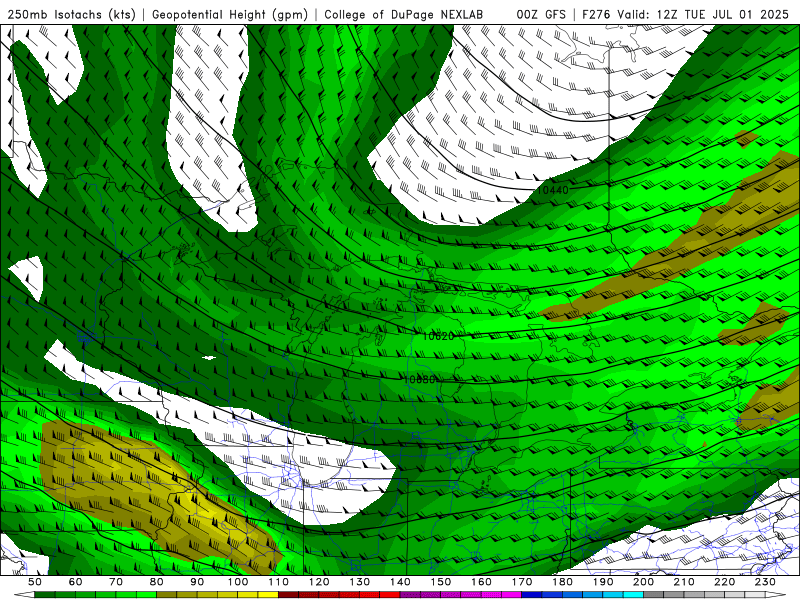The height and width of the screenshot is (600, 800).
Task: Click the 60 value on the color scale
Action: coord(76,582)
